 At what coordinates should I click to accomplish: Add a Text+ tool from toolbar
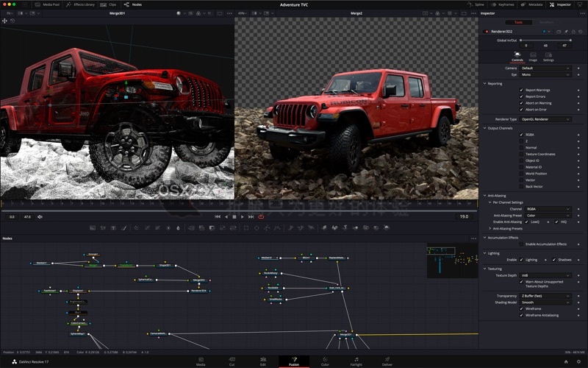pos(113,228)
